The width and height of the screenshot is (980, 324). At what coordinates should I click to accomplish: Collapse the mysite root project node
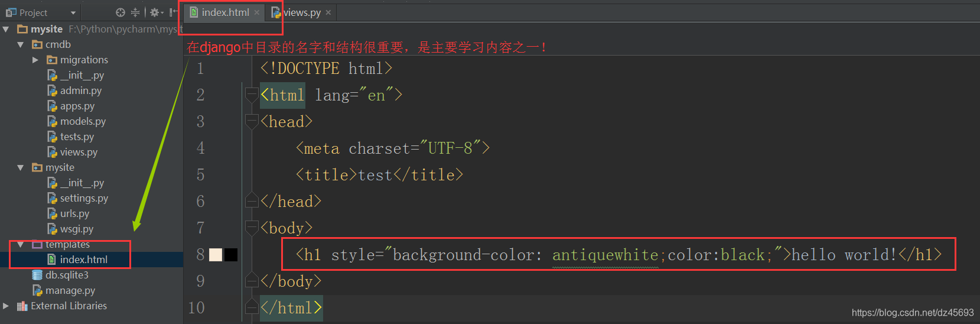tap(6, 29)
